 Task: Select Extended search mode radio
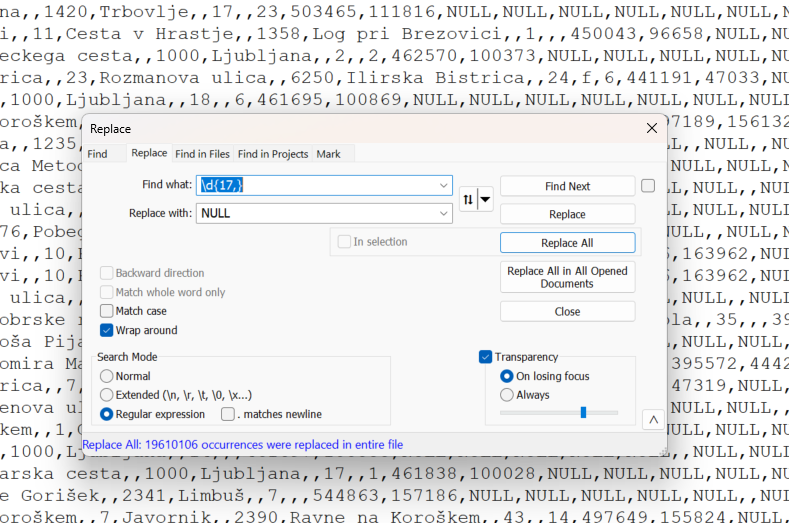106,395
